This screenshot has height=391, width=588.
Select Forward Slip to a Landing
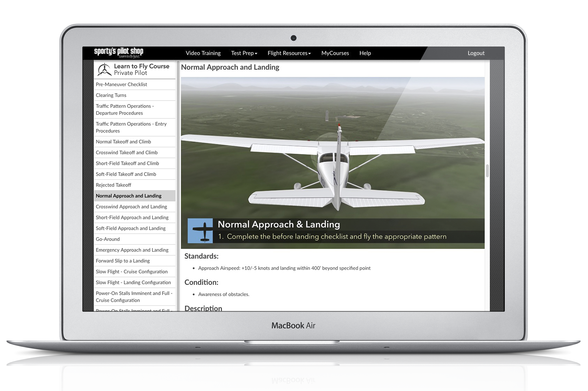pos(123,261)
